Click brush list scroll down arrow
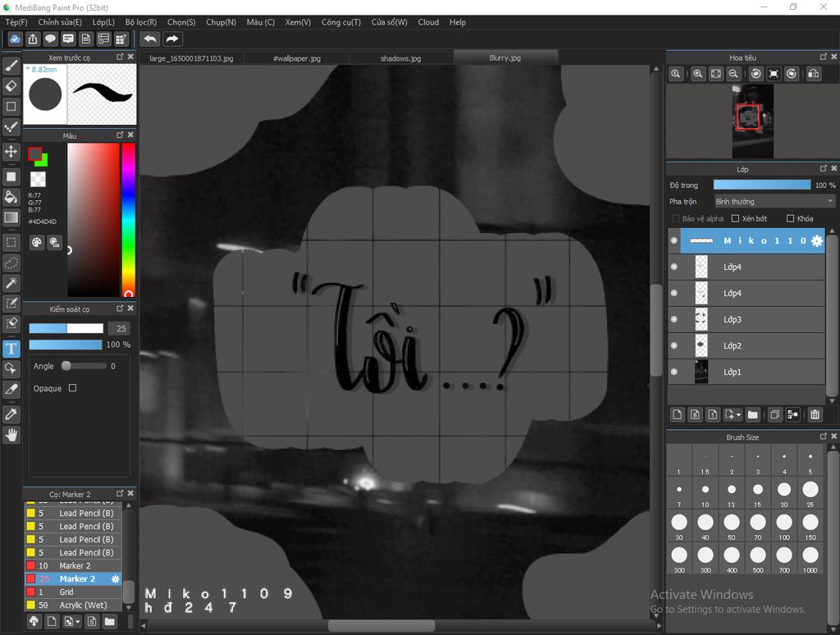 click(x=129, y=607)
